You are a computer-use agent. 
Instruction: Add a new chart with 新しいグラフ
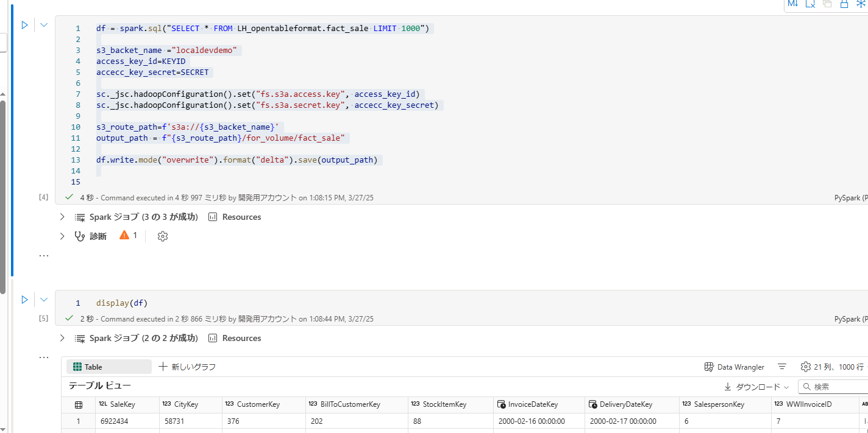tap(187, 367)
